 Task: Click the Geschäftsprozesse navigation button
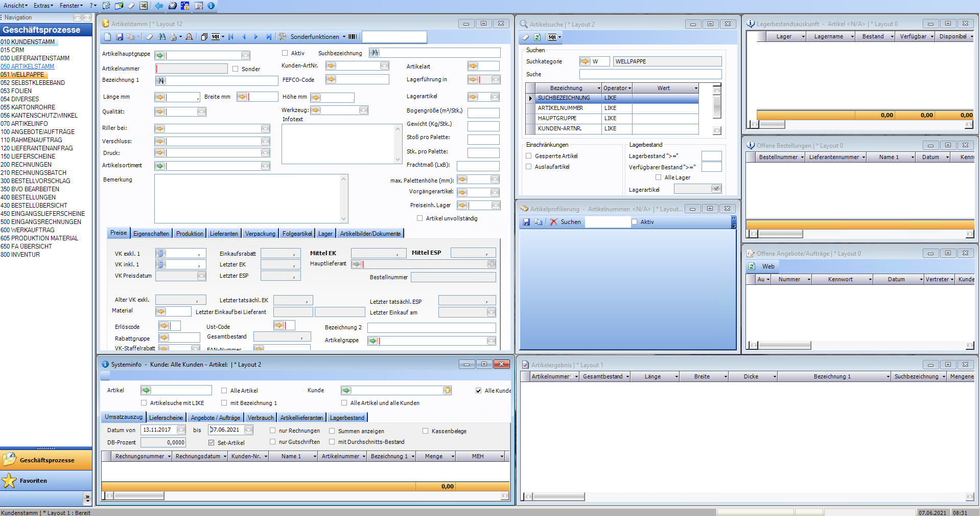(x=46, y=460)
